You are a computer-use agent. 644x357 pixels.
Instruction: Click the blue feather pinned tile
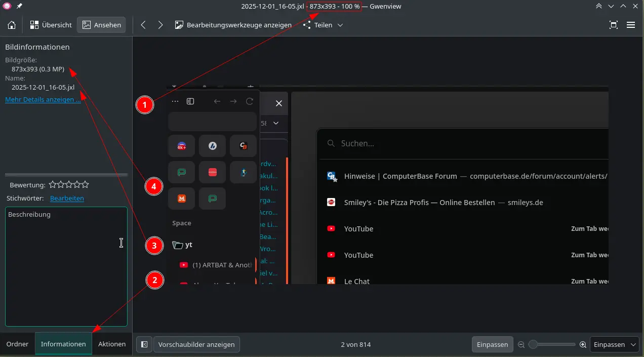[x=212, y=146]
